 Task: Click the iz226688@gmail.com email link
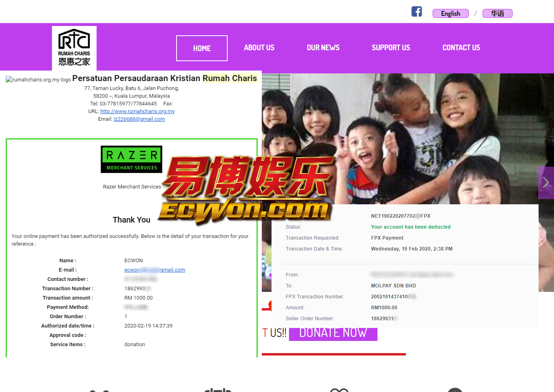tap(139, 119)
